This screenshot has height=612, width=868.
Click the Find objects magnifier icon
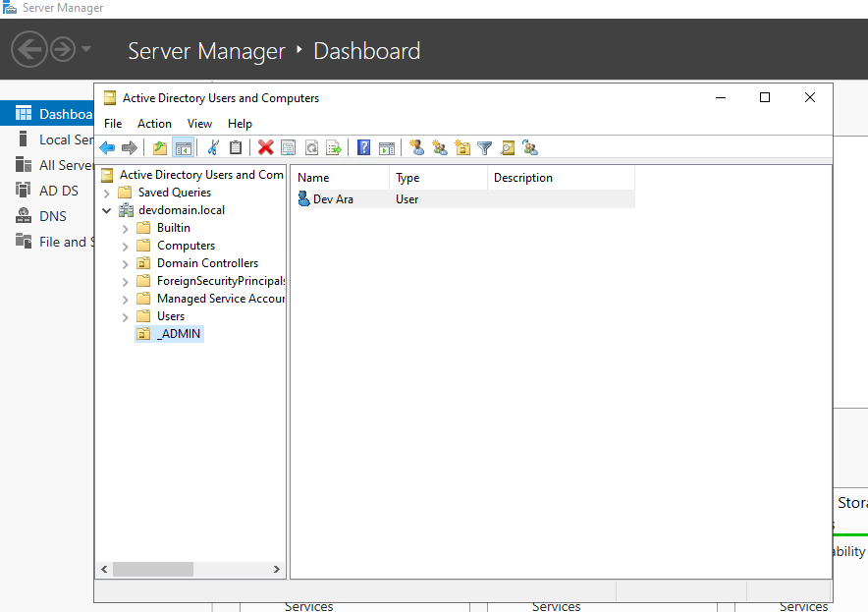[508, 148]
